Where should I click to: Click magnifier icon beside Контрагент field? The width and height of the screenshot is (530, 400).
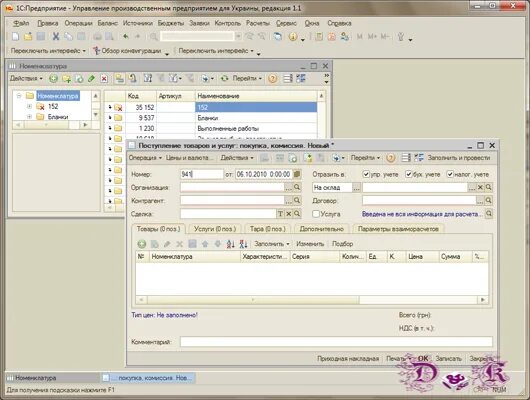pyautogui.click(x=297, y=201)
